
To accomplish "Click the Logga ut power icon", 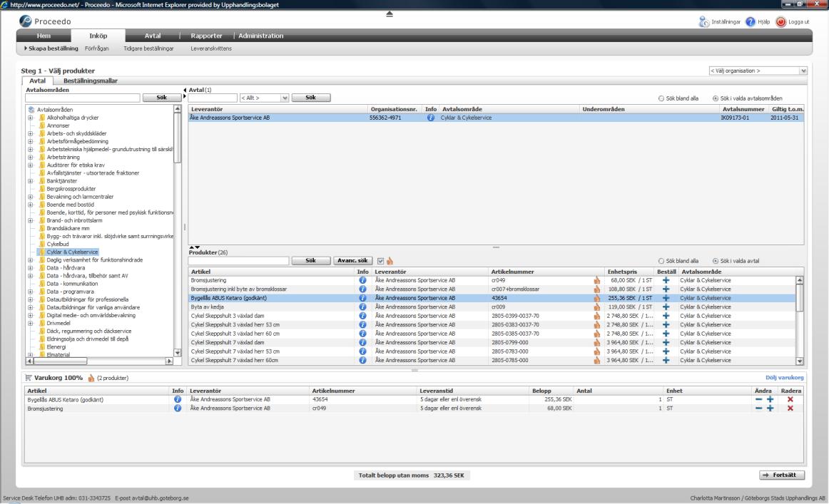I will [781, 21].
